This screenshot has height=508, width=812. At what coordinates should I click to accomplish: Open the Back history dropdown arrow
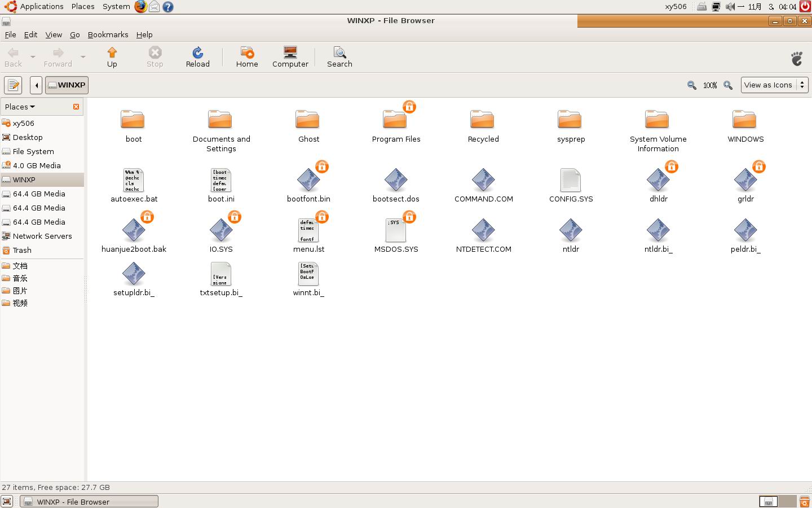(x=33, y=57)
